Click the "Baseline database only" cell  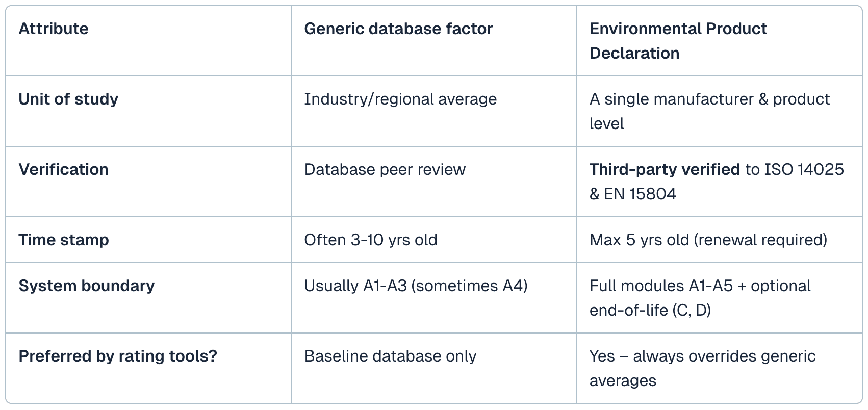pos(390,356)
